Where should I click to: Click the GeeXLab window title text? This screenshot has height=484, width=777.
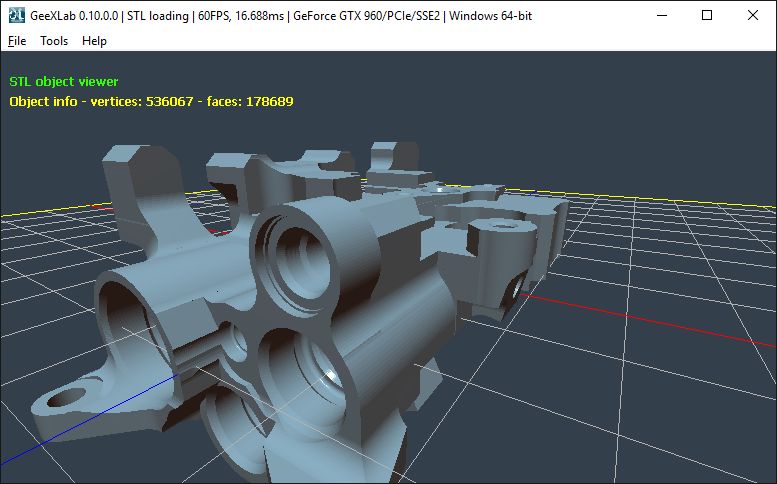coord(281,16)
